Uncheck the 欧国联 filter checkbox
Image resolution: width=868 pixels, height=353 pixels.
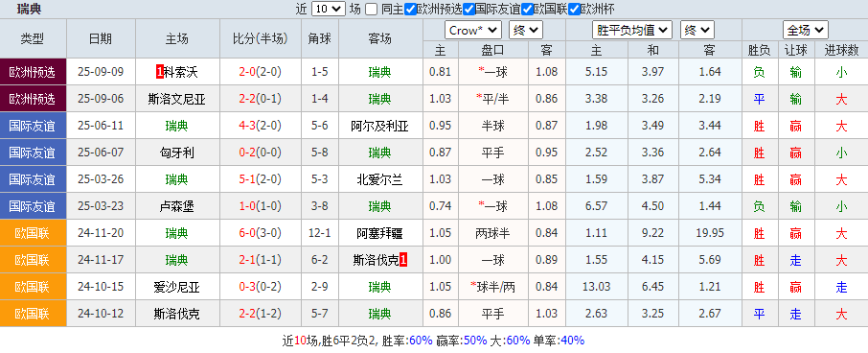pos(528,9)
